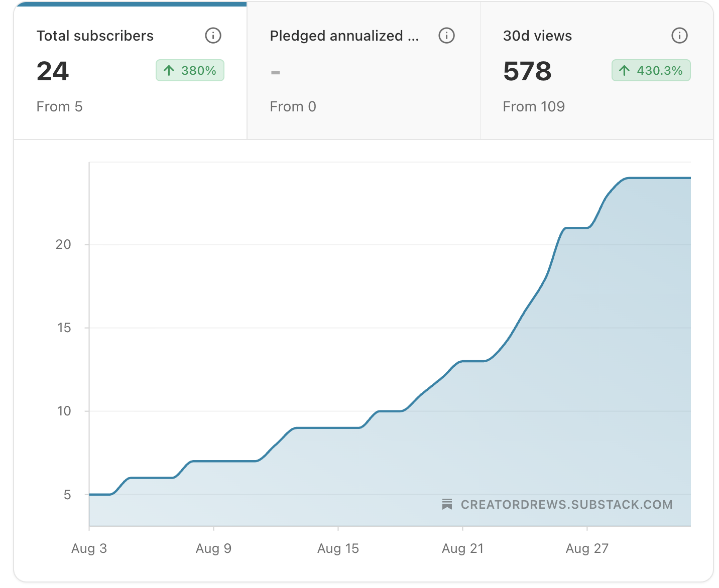Switch to the Pledged annualized tab
Viewport: 719px width, 588px height.
coord(364,71)
